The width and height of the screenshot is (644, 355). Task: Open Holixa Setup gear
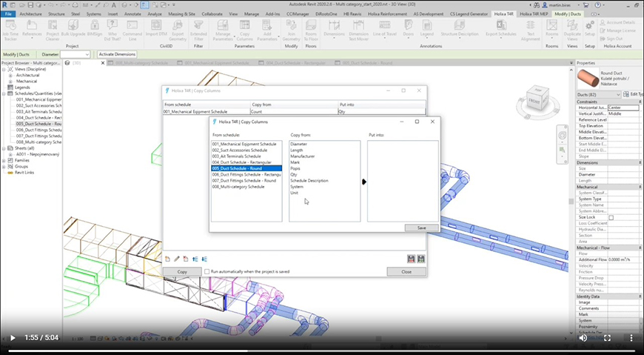(x=590, y=28)
